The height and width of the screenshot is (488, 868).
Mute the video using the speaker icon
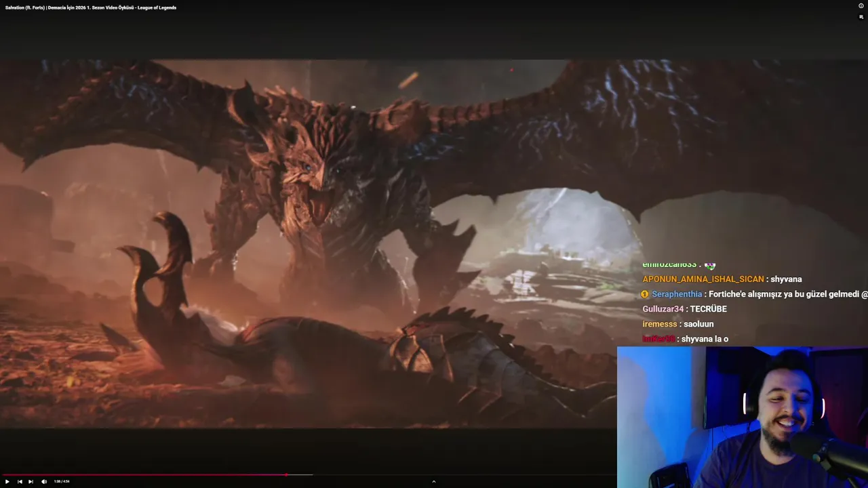[44, 481]
